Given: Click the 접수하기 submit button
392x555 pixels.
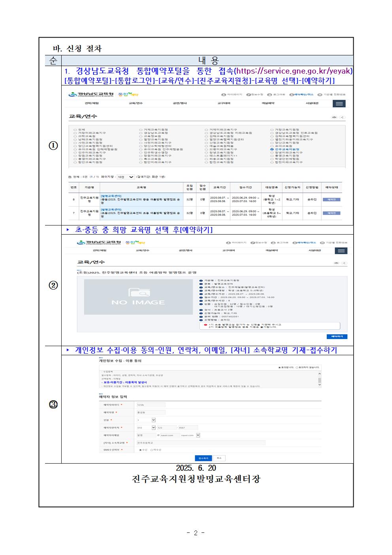Looking at the screenshot, I should tap(203, 457).
